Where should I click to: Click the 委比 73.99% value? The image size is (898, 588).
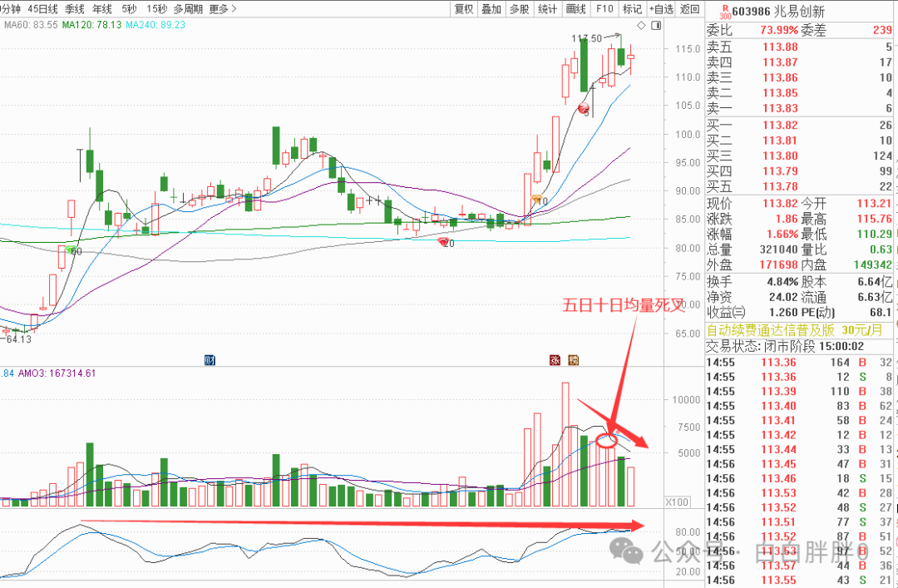[779, 31]
